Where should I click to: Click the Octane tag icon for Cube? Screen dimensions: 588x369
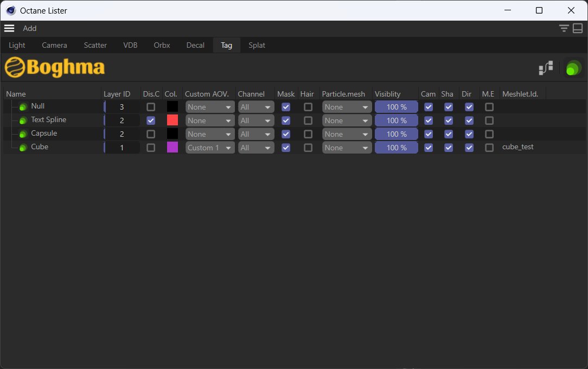click(x=23, y=148)
